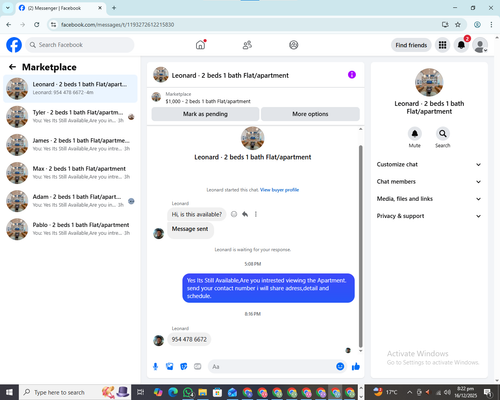Open taskbar clock 8:22 pm
This screenshot has height=400, width=500.
465,392
